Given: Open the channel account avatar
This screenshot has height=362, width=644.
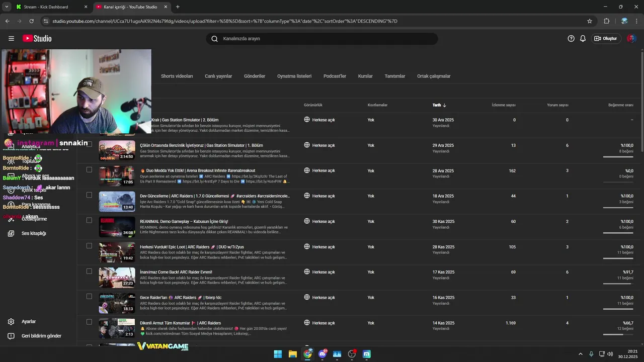Looking at the screenshot, I should coord(631,38).
